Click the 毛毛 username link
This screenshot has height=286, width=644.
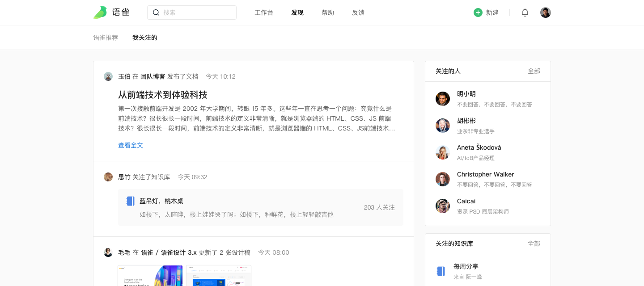[x=124, y=252]
